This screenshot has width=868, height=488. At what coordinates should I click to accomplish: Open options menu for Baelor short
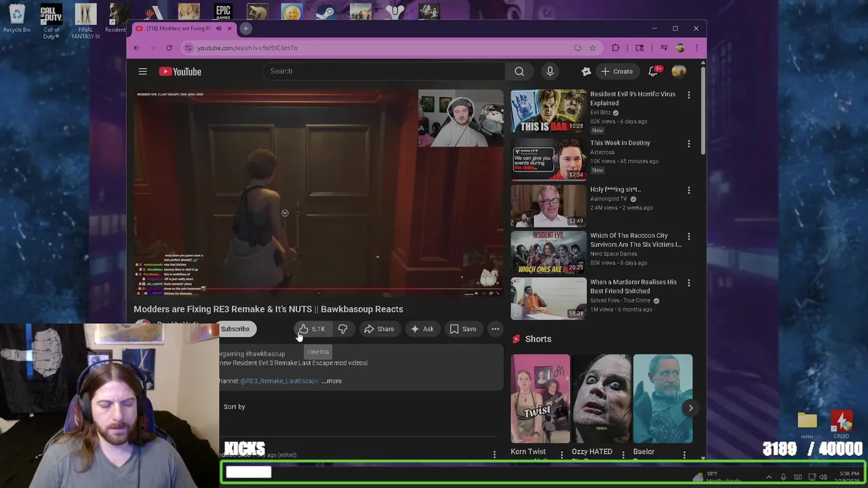point(684,455)
